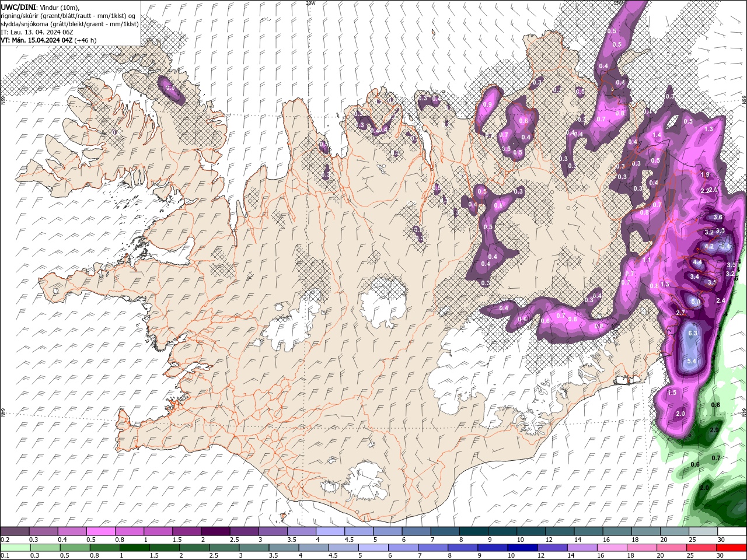Click the 6.3 precipitation value on the map

[x=693, y=333]
